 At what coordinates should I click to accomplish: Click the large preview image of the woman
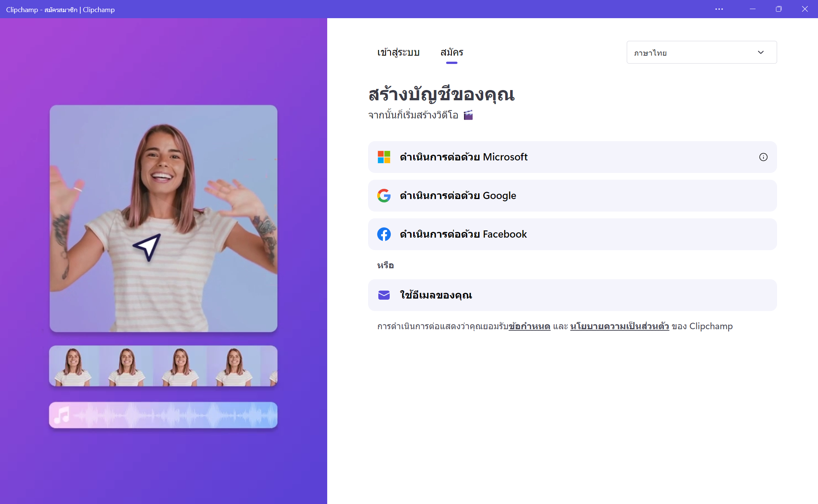[x=164, y=219]
